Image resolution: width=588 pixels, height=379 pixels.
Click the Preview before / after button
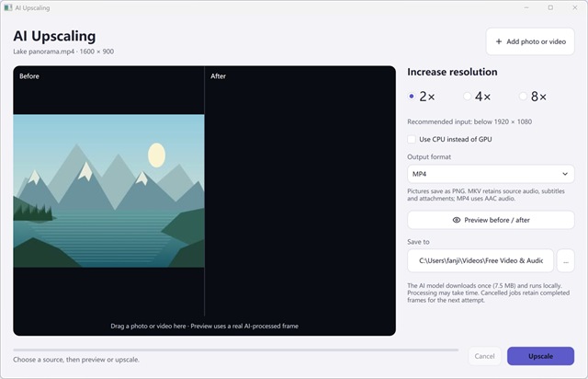[491, 220]
